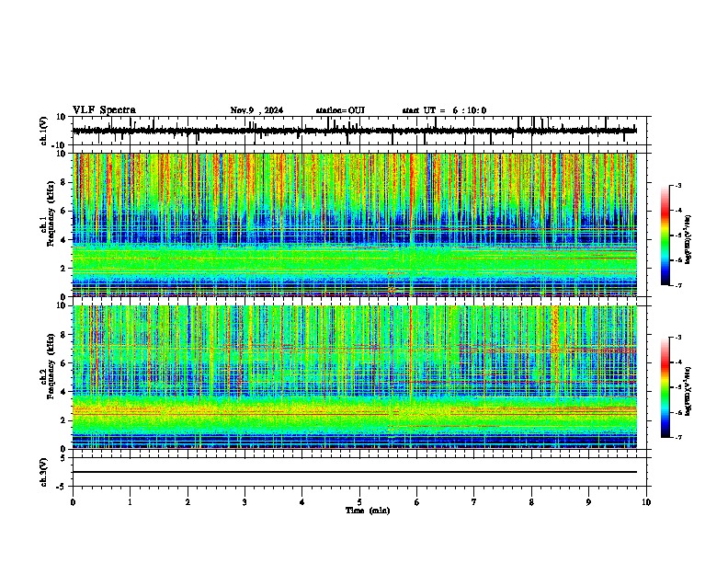Click the "7" minute tick on time axis
This screenshot has width=728, height=563.
474,502
